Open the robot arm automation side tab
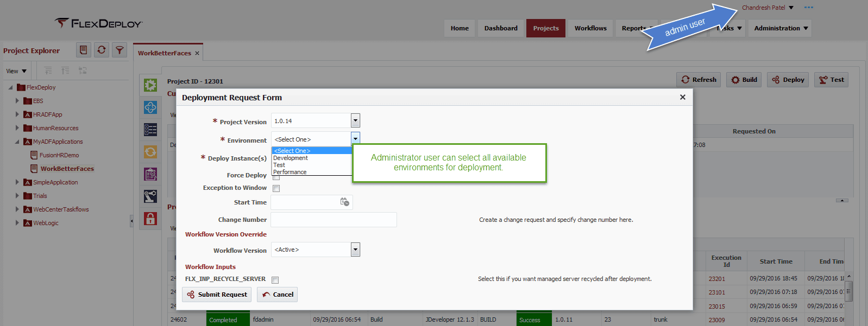Image resolution: width=868 pixels, height=326 pixels. [150, 196]
